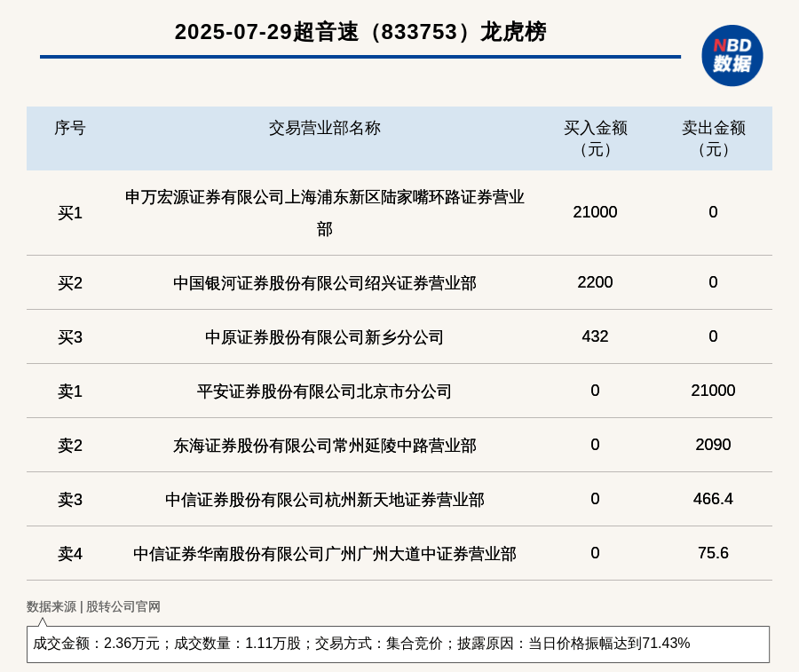Click buy amount 2200
The width and height of the screenshot is (799, 672).
tap(595, 282)
